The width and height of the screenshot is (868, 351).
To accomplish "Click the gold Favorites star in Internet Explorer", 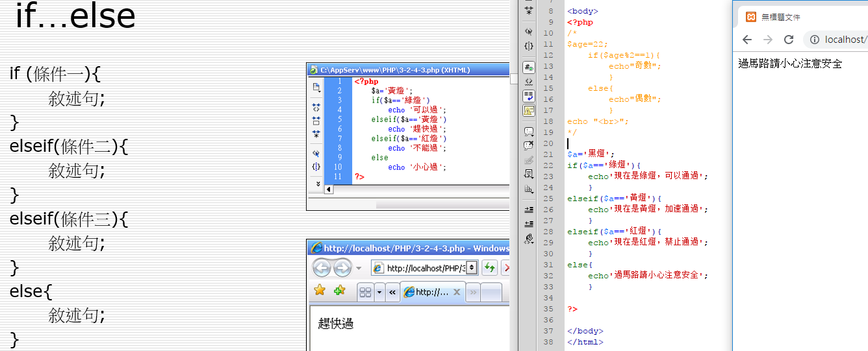I will click(320, 291).
